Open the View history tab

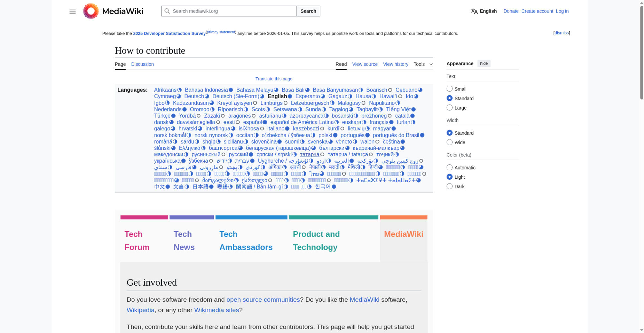pos(395,64)
